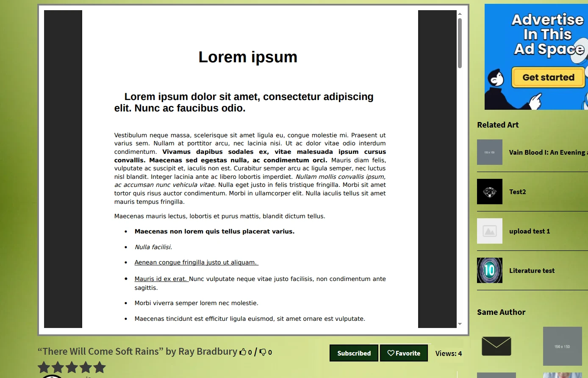Click the Test2 diamond thumbnail

pyautogui.click(x=490, y=192)
